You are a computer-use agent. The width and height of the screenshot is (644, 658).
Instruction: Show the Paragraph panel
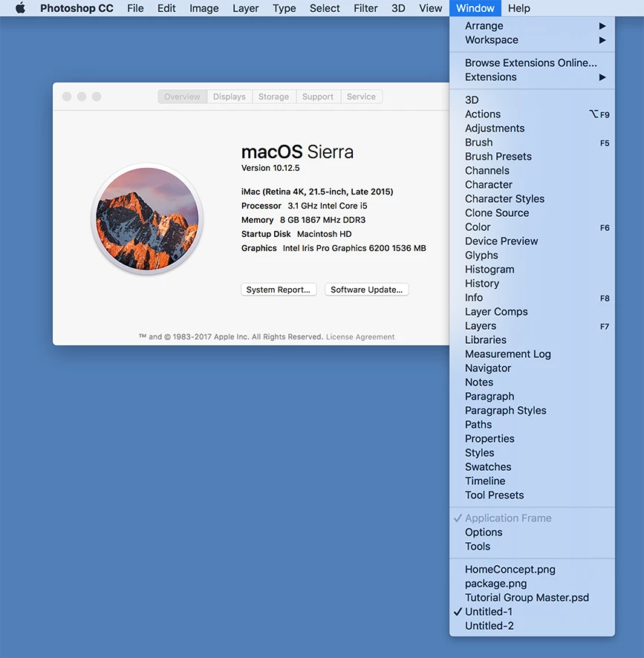coord(532,397)
